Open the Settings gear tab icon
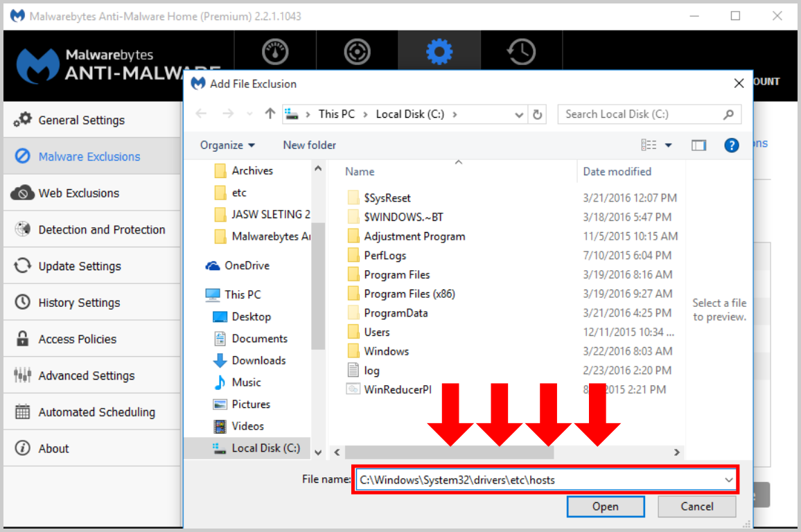 439,51
